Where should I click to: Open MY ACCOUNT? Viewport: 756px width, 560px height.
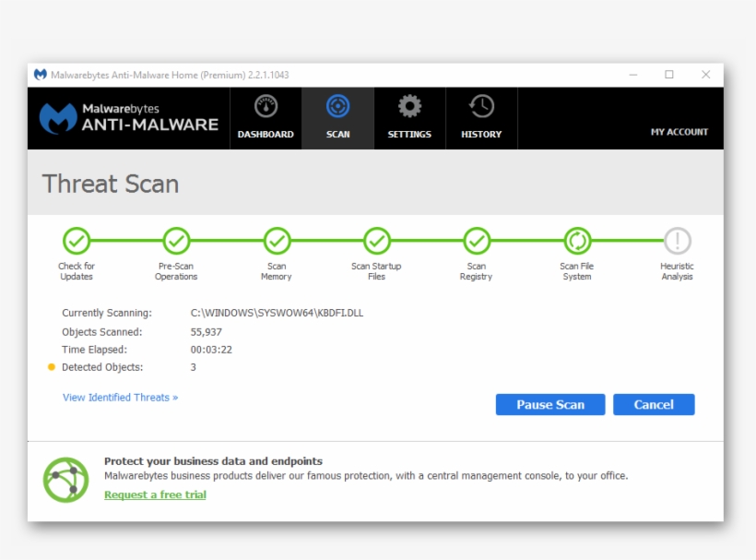click(679, 132)
